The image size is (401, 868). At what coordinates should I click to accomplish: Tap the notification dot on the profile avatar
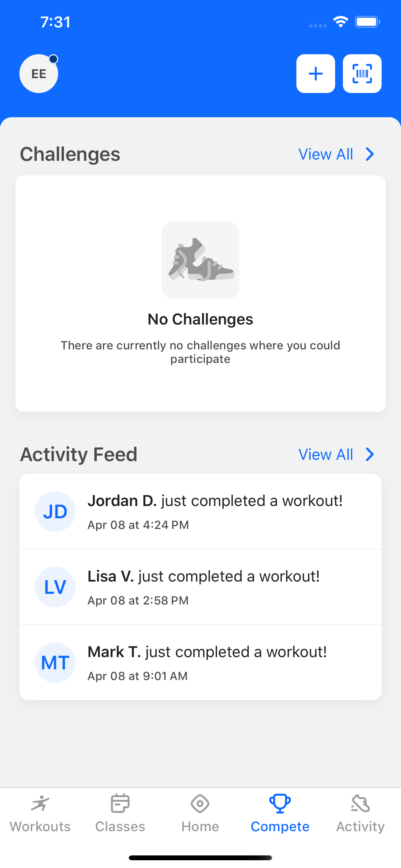[x=53, y=59]
